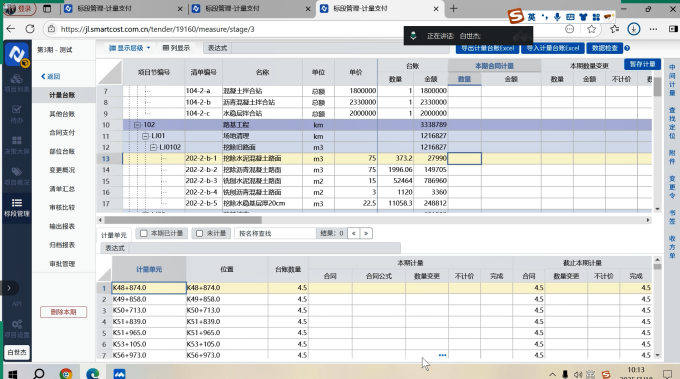
Task: Click the browser address bar URL
Action: tap(157, 29)
